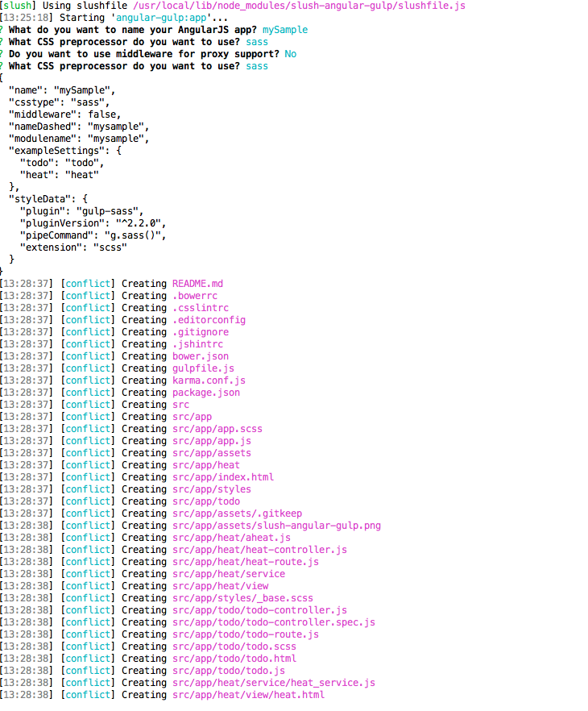The image size is (588, 711).
Task: Click the .bowerrc file name
Action: click(x=195, y=296)
